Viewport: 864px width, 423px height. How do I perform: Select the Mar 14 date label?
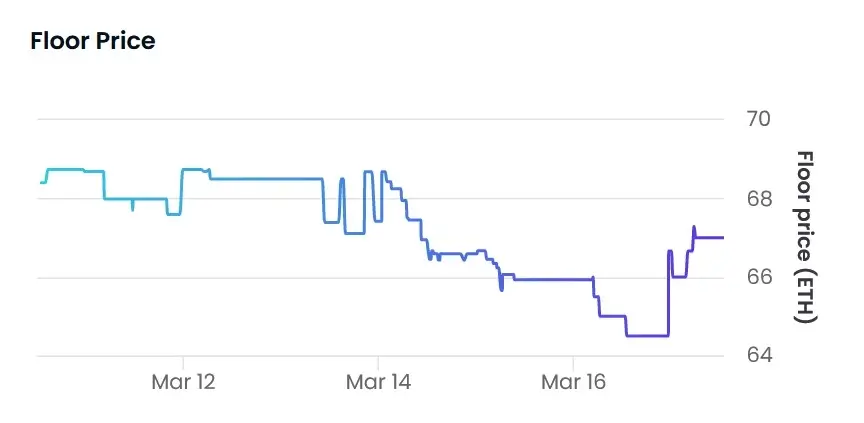tap(378, 381)
